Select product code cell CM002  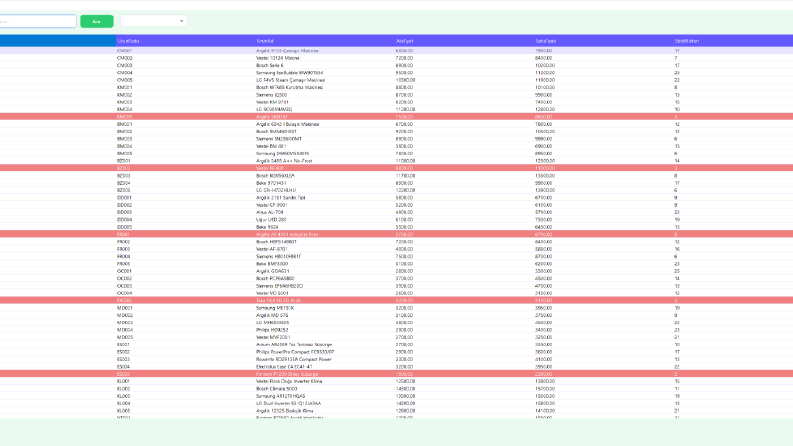click(x=124, y=58)
